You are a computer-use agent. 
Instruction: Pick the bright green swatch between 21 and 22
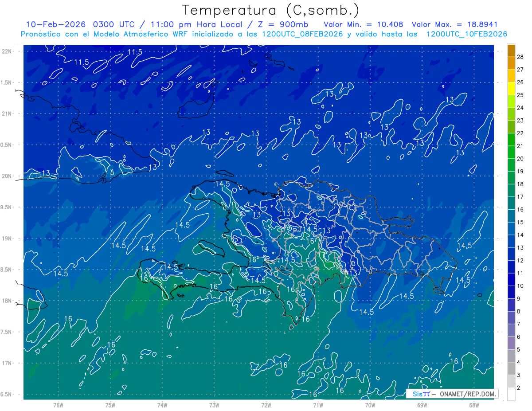511,139
